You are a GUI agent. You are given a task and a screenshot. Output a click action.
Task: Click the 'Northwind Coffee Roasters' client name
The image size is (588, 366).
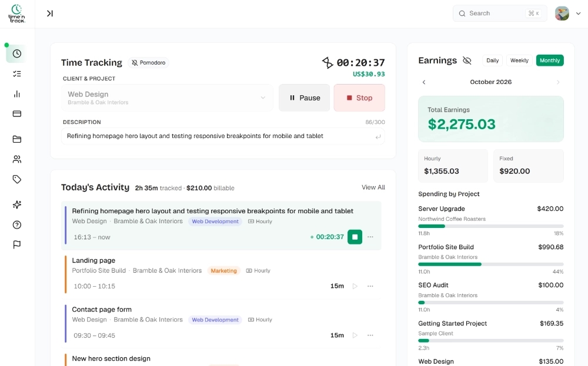(452, 219)
